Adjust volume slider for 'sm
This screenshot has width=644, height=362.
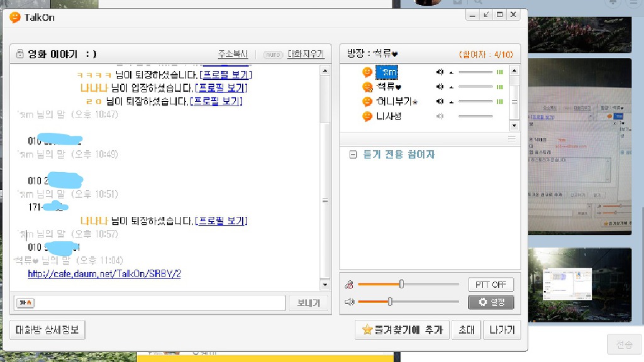point(475,72)
